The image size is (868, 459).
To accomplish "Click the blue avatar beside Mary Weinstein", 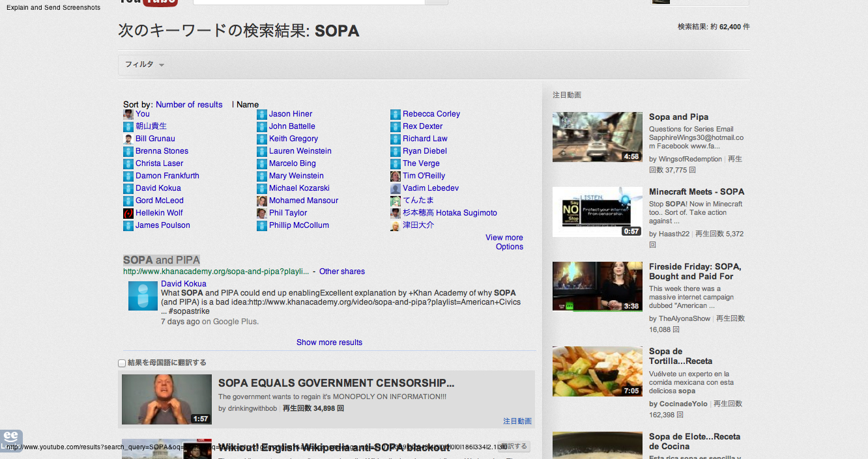I will (262, 176).
